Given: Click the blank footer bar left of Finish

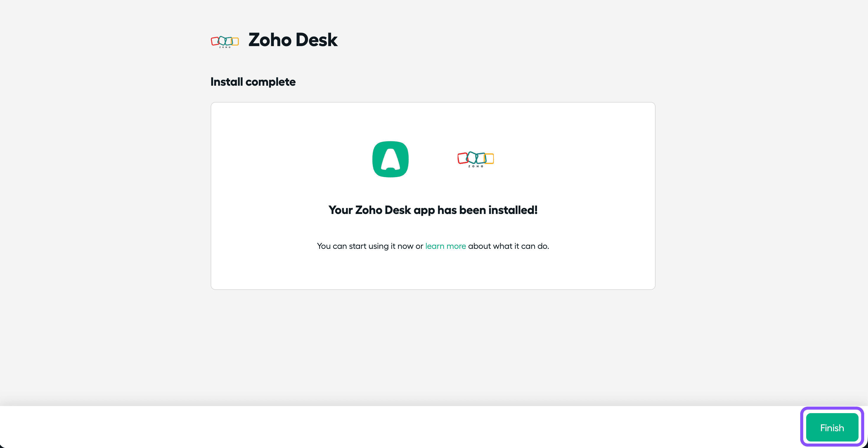Looking at the screenshot, I should [x=398, y=427].
